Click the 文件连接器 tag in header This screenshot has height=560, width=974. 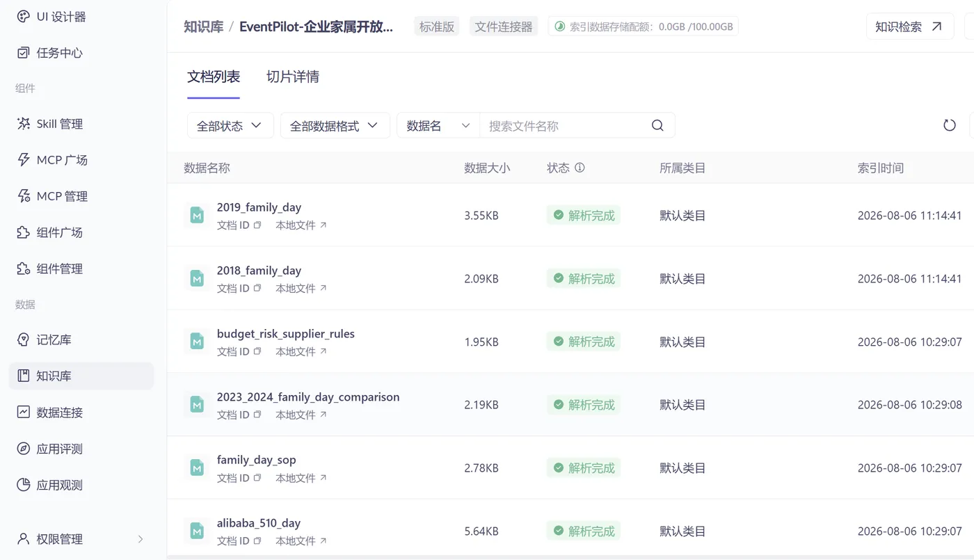click(504, 26)
